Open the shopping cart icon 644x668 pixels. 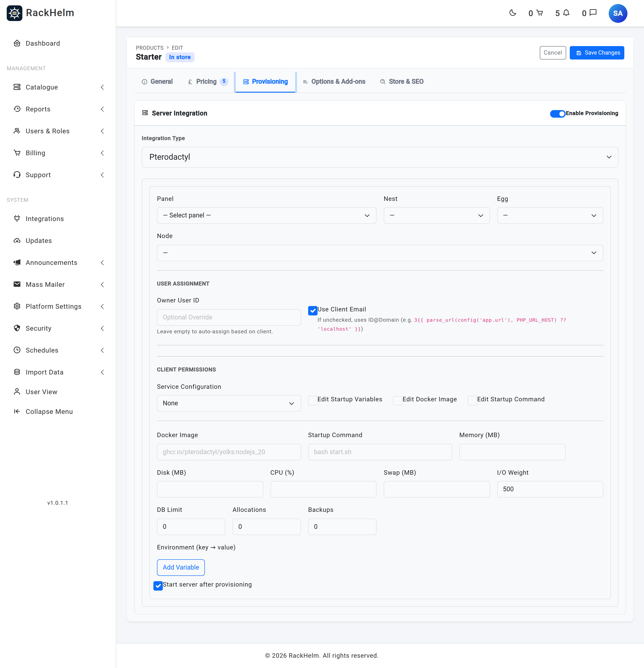click(539, 13)
